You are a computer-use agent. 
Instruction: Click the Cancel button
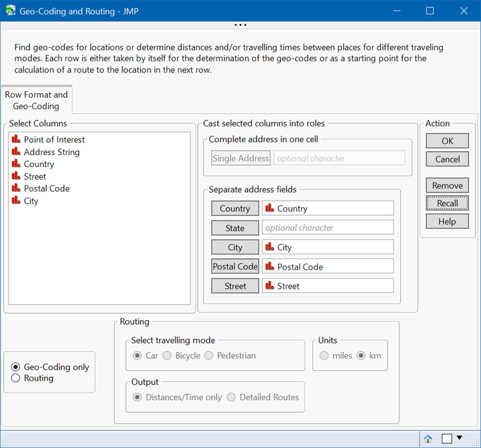pyautogui.click(x=447, y=159)
